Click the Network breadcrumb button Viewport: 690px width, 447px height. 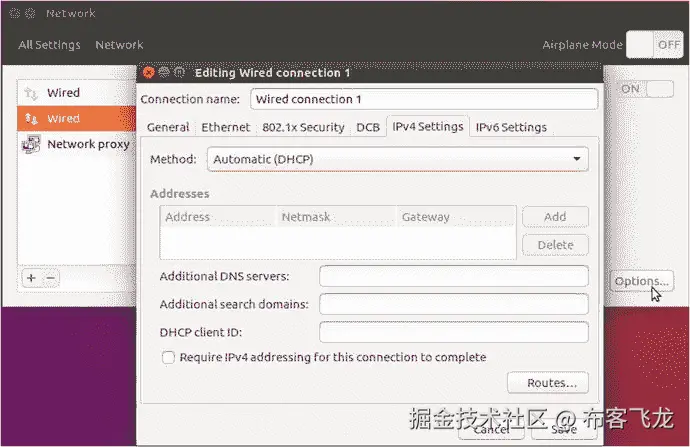pyautogui.click(x=119, y=45)
